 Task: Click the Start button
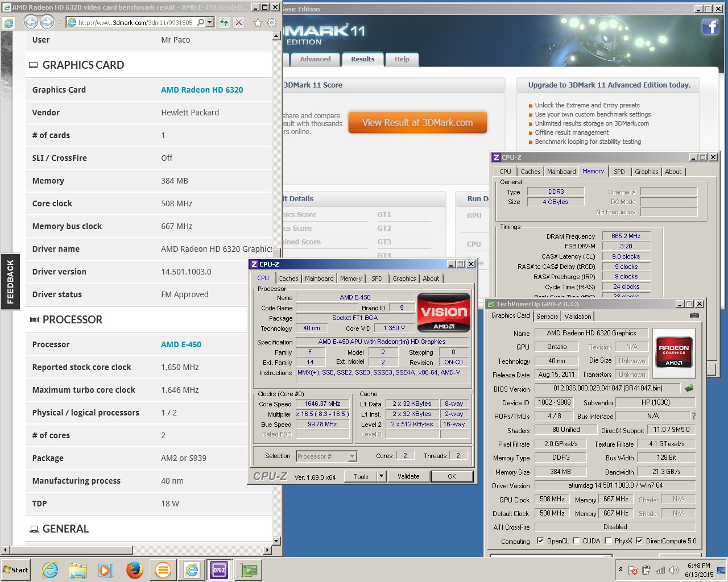pyautogui.click(x=15, y=569)
